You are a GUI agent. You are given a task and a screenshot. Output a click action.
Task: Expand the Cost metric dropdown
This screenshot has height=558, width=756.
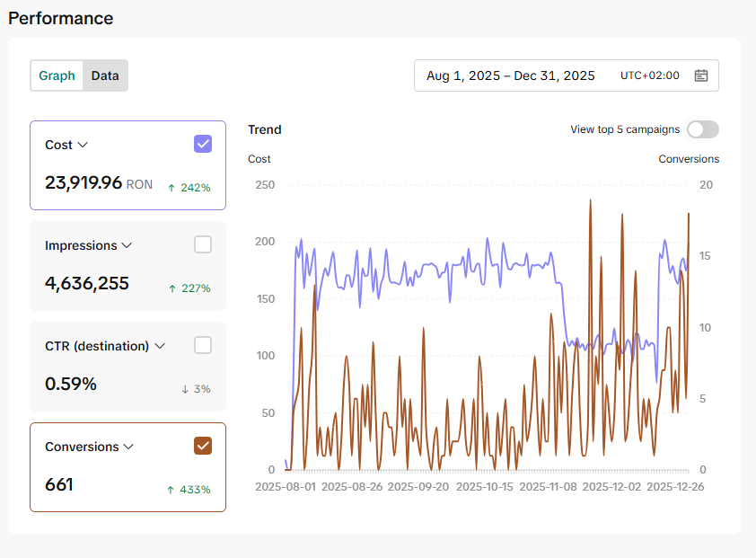(x=83, y=145)
